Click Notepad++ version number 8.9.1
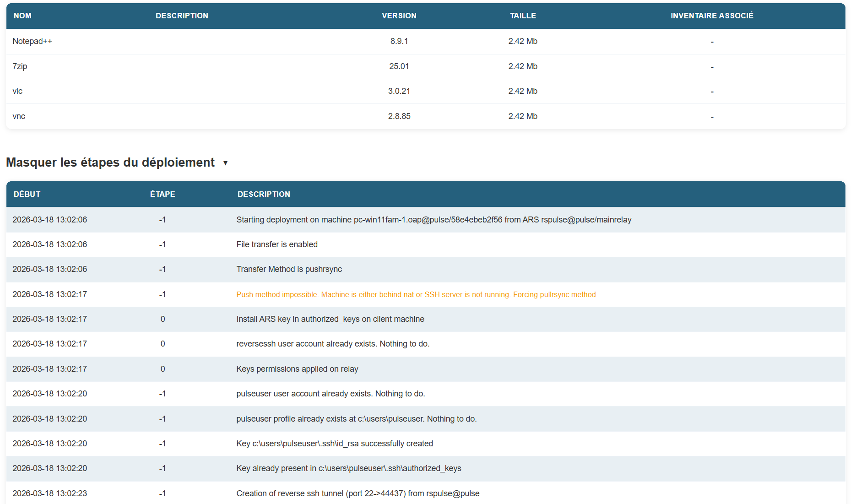 (x=399, y=41)
